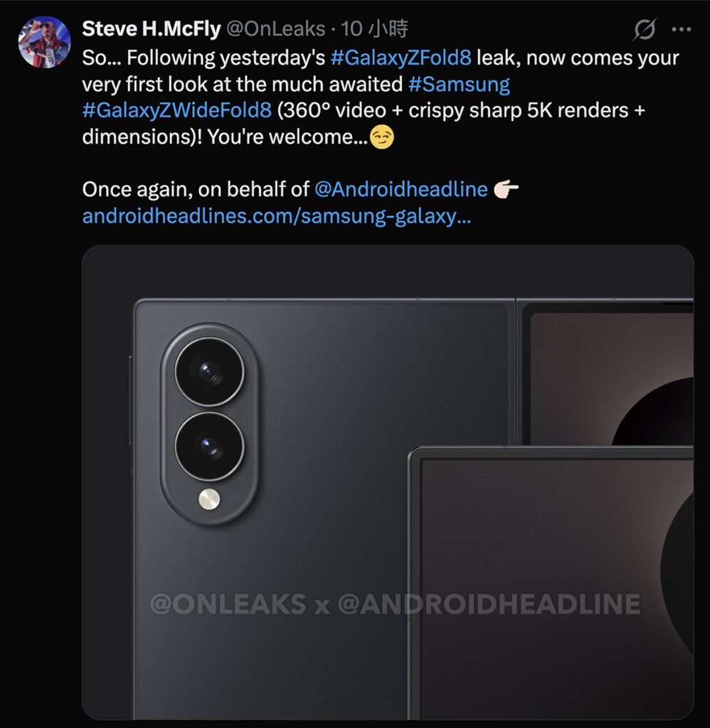
Task: Click Steve H.McFly's profile avatar
Action: point(44,42)
